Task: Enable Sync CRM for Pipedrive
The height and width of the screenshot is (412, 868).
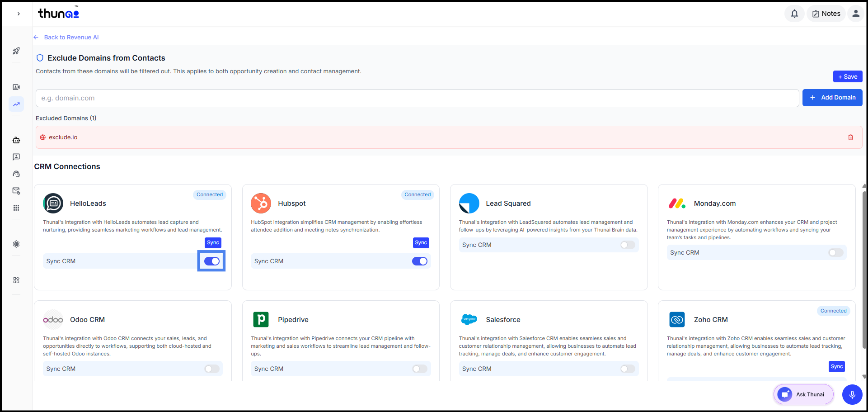Action: (420, 369)
